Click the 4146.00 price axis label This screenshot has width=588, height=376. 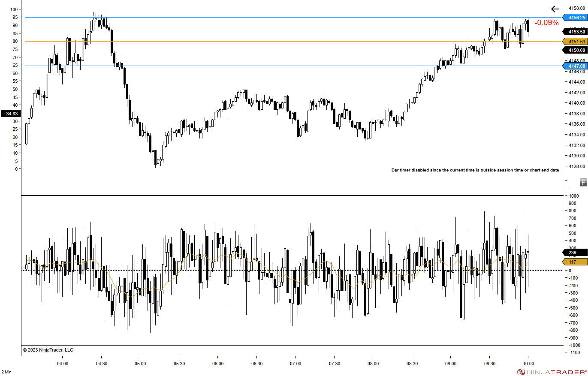point(576,71)
